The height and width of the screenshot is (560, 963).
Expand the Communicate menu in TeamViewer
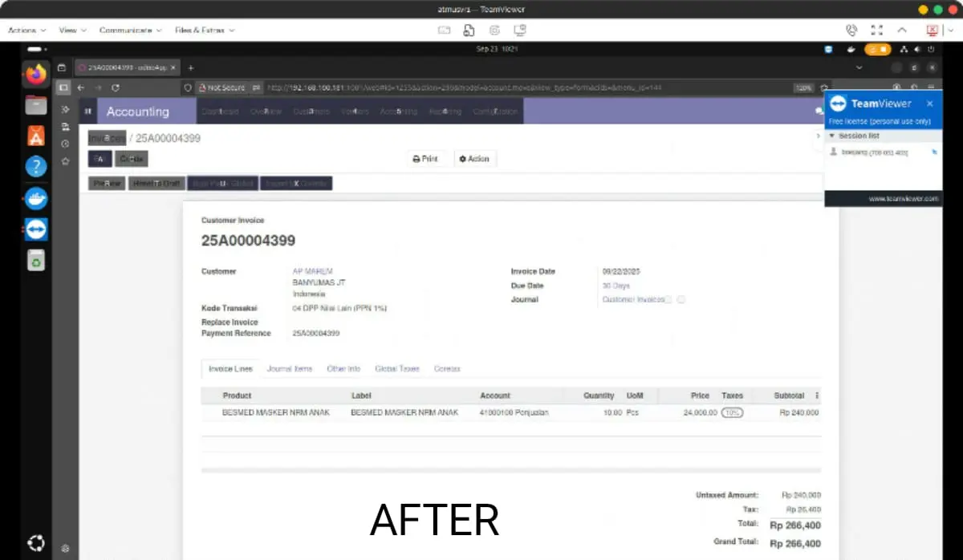click(x=130, y=30)
